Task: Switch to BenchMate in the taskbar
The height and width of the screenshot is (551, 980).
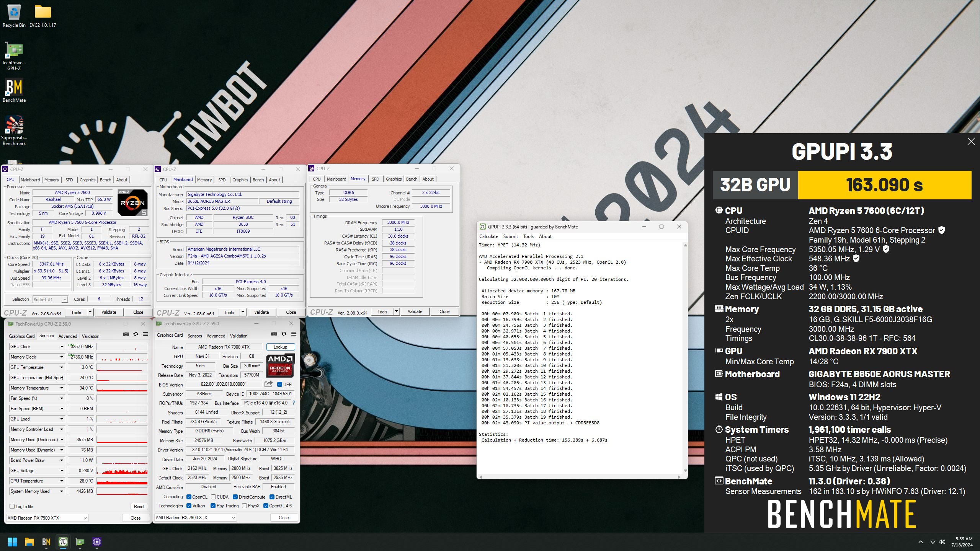Action: tap(46, 542)
